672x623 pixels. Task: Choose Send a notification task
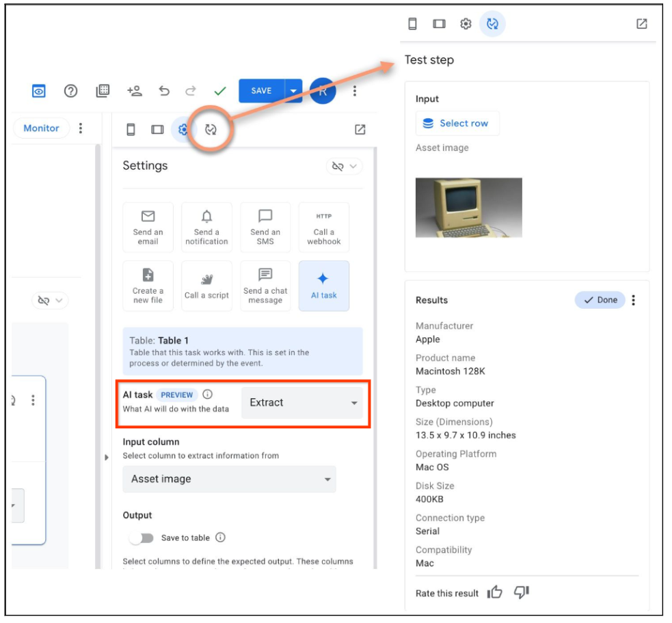206,227
